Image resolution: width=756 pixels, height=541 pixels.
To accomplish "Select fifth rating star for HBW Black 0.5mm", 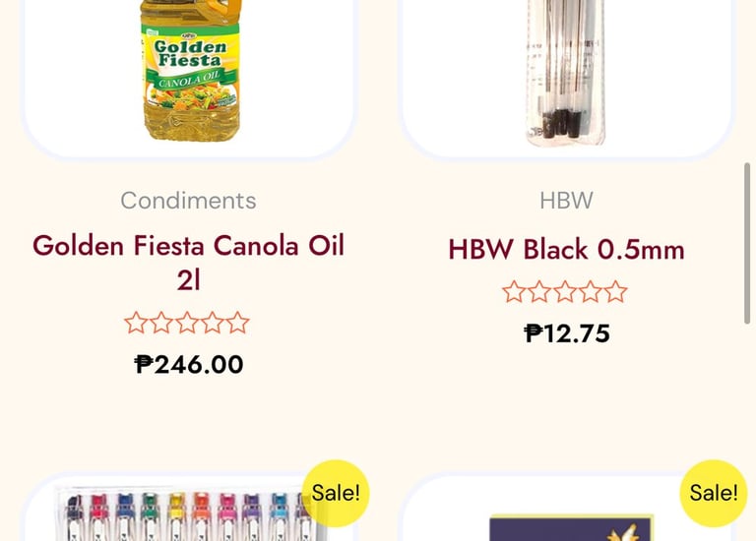I will pos(616,291).
